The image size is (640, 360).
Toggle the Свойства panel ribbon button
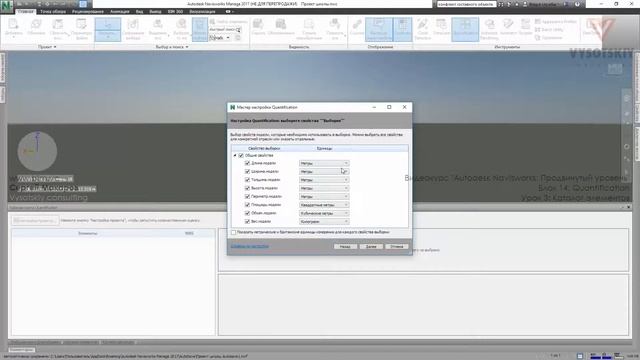coord(402,29)
